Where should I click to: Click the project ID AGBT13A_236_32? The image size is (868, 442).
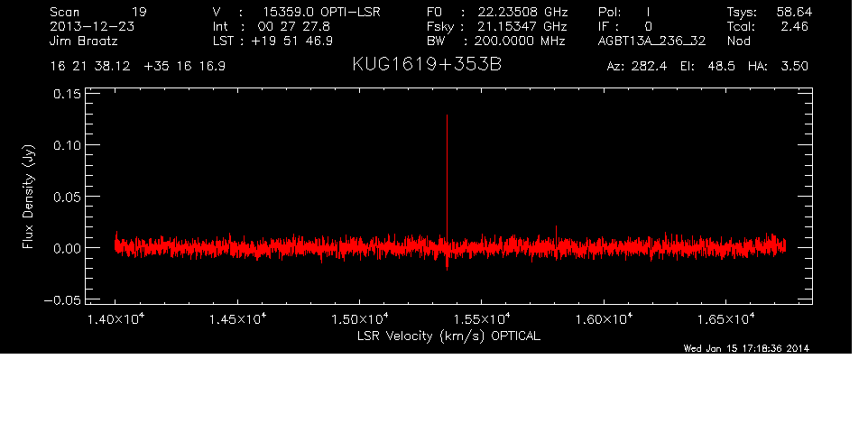[x=651, y=41]
